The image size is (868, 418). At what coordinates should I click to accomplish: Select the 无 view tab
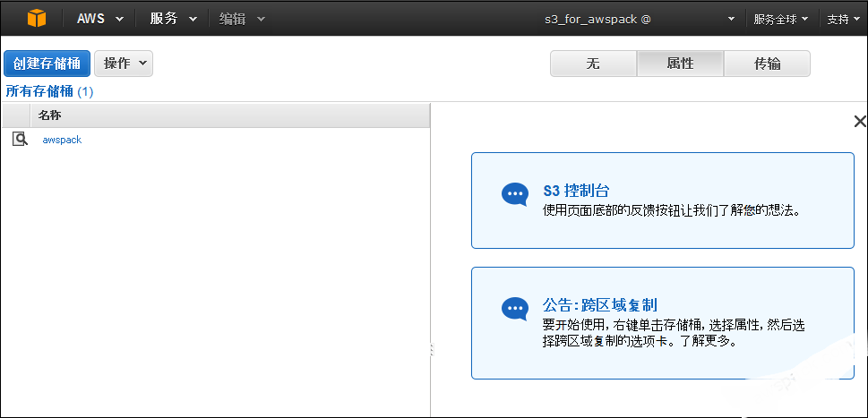pyautogui.click(x=593, y=64)
